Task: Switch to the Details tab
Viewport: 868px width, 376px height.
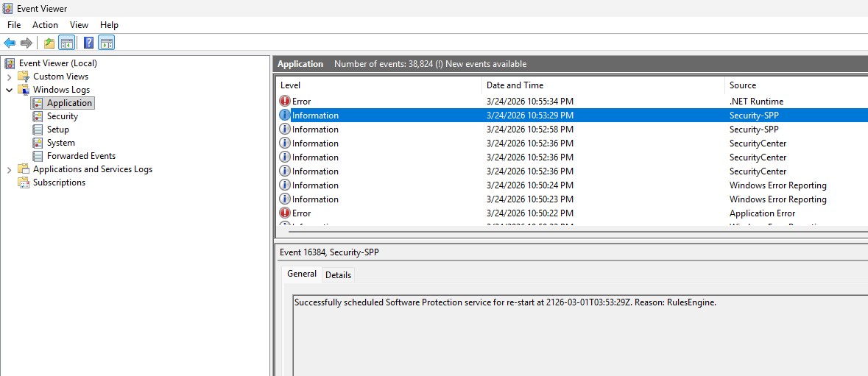Action: [338, 274]
